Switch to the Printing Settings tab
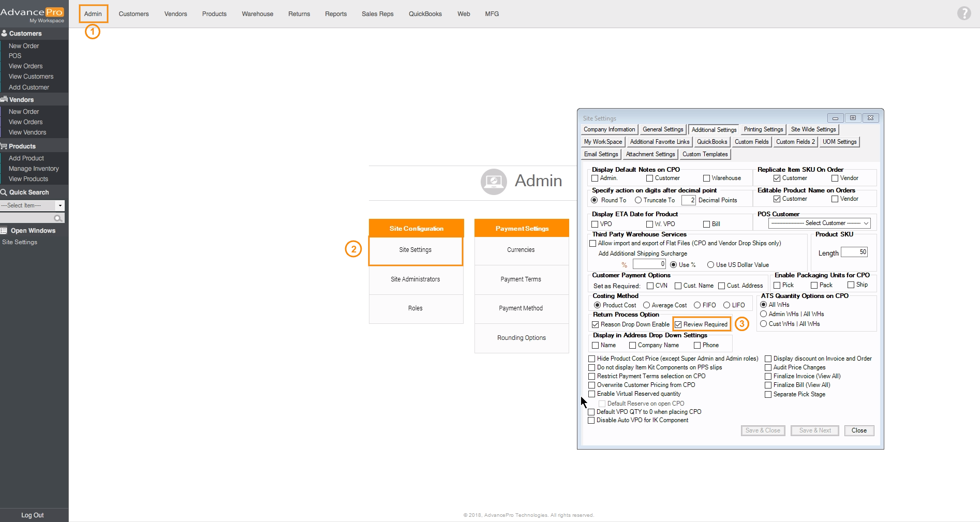980x522 pixels. click(763, 129)
